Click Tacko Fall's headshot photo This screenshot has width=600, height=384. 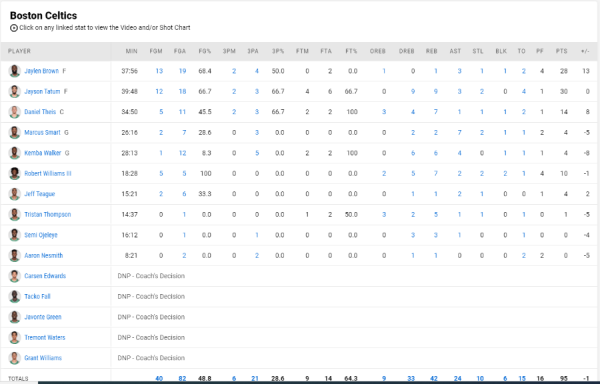coord(15,296)
